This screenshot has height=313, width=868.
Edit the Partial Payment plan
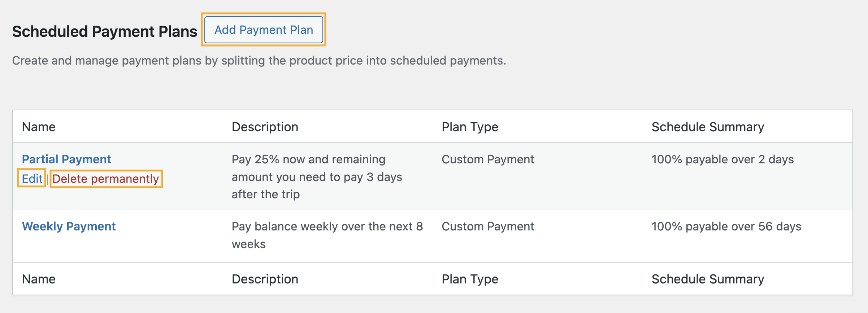point(32,179)
